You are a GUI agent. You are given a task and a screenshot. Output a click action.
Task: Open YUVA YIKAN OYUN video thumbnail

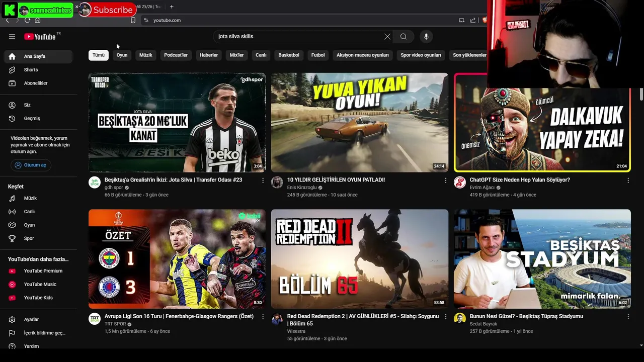[360, 123]
